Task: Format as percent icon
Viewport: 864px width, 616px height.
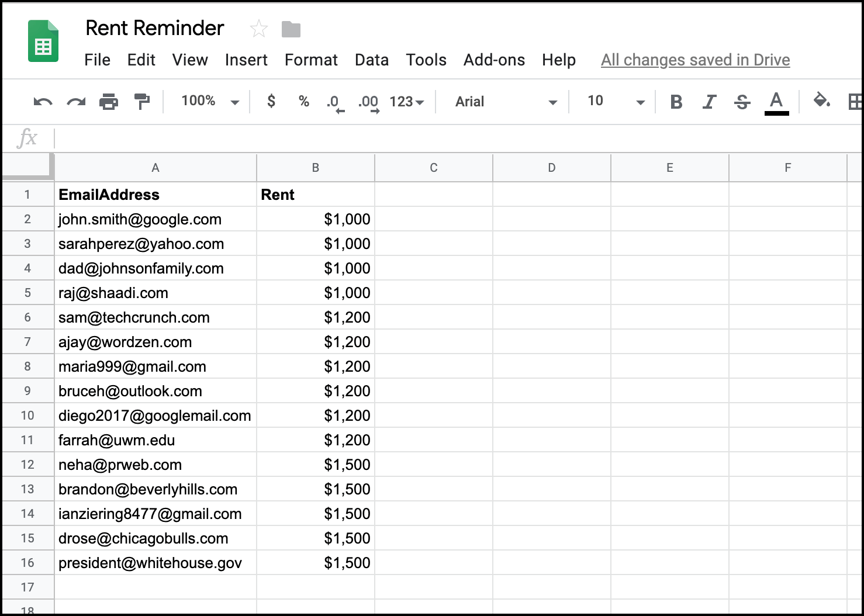Action: click(304, 101)
